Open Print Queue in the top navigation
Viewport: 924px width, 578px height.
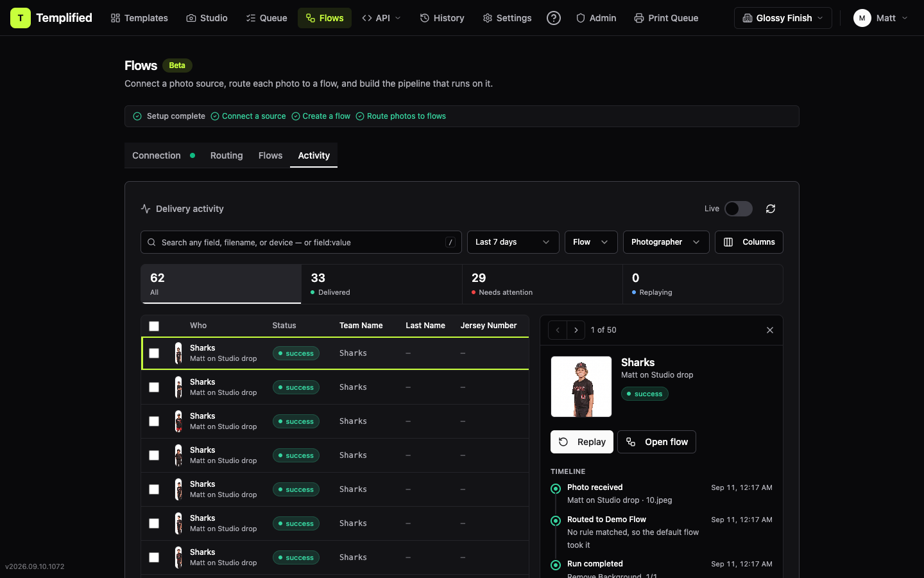(x=666, y=18)
